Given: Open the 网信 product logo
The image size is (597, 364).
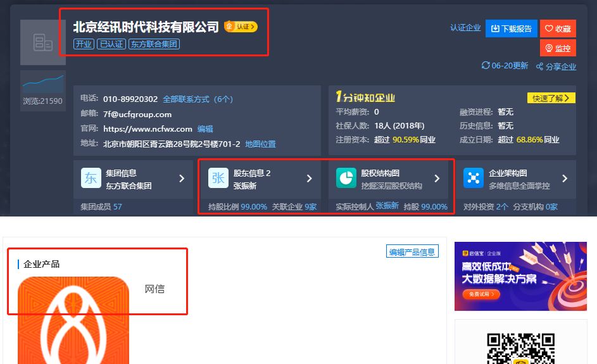Looking at the screenshot, I should (x=73, y=320).
